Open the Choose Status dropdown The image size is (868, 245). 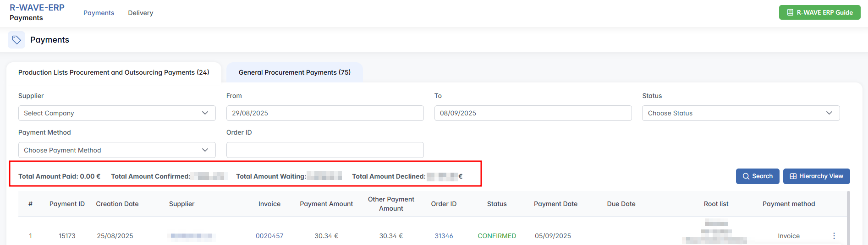pos(741,113)
